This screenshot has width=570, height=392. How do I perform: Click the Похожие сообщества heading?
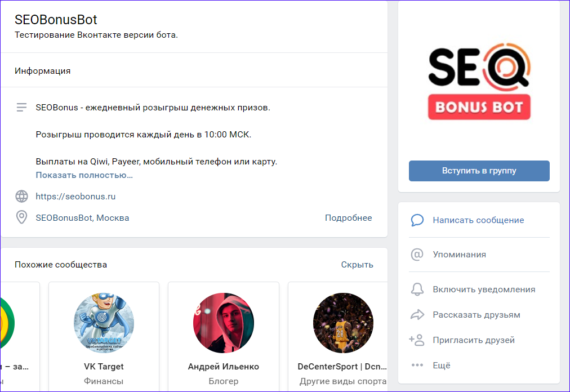(x=61, y=265)
